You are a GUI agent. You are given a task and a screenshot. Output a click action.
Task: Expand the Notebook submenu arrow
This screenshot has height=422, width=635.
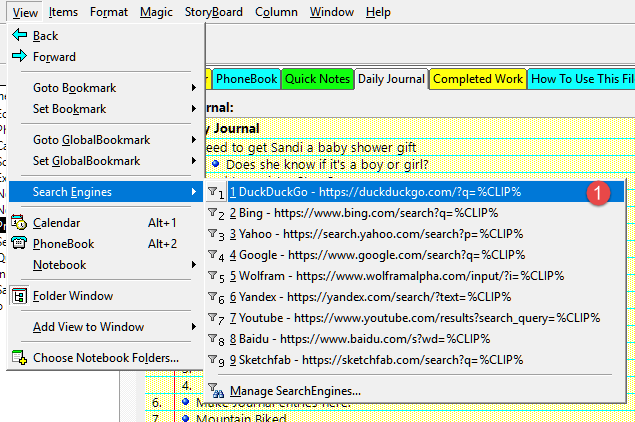(194, 265)
